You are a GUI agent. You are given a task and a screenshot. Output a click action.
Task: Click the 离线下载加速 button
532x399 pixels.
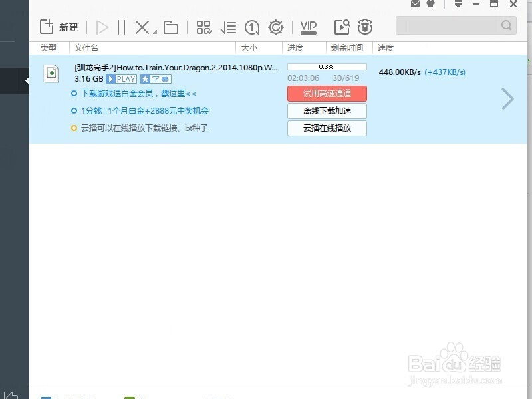coord(327,111)
